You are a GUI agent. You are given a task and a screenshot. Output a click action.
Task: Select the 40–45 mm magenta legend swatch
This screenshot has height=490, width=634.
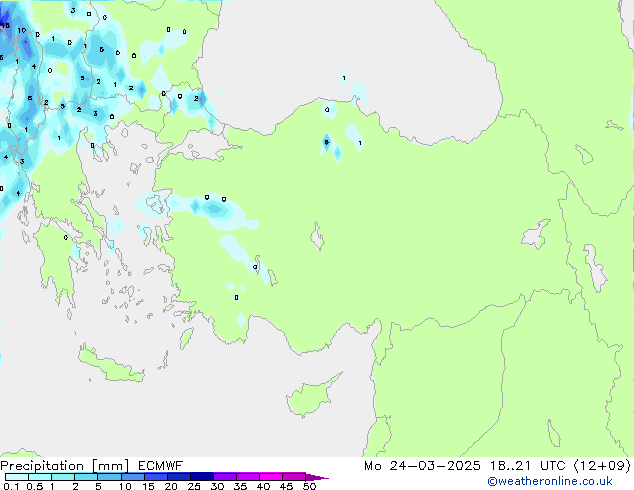point(271,477)
